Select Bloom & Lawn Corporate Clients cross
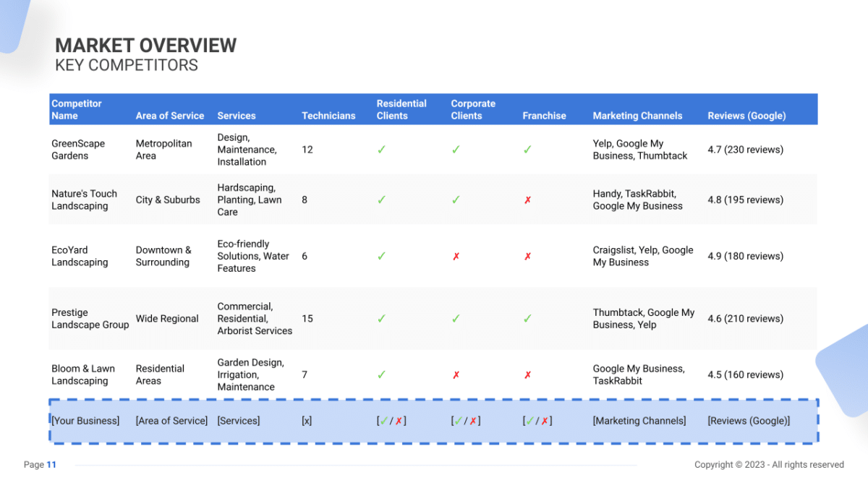868x488 pixels. [456, 375]
